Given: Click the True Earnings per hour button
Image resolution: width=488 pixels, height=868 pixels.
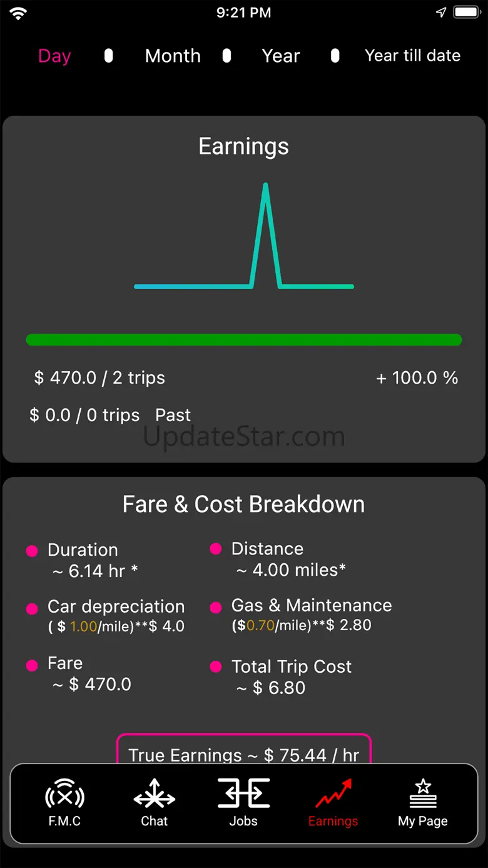Looking at the screenshot, I should (x=244, y=751).
